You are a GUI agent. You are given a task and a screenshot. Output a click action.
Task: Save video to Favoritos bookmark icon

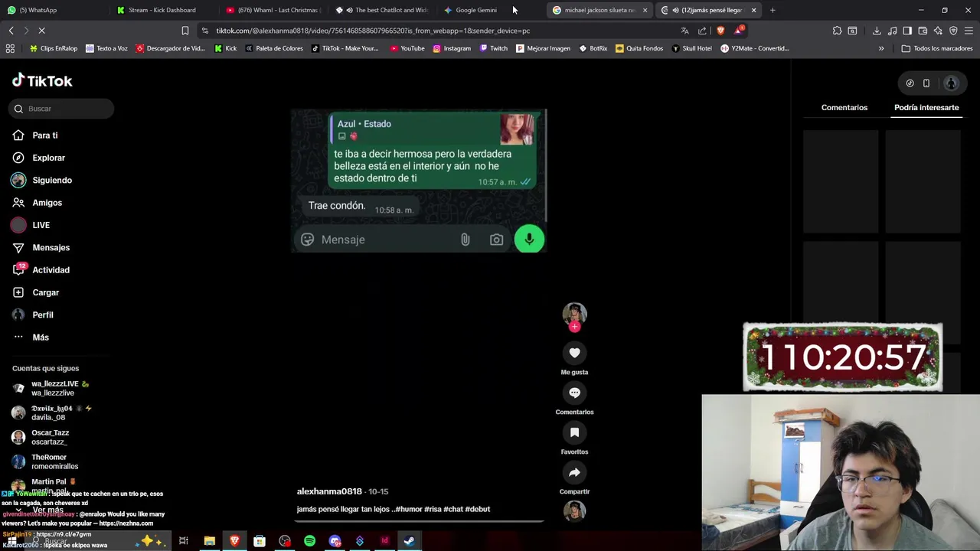(x=574, y=432)
